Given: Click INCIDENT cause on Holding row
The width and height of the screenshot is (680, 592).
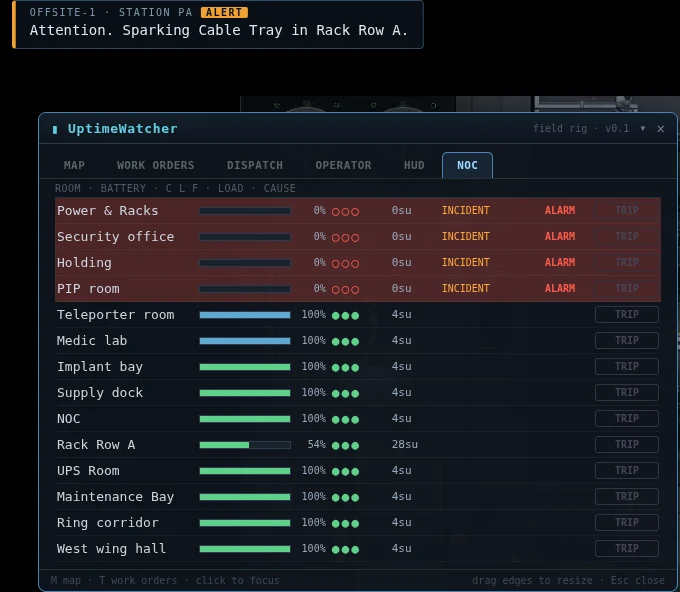Looking at the screenshot, I should click(x=466, y=262).
